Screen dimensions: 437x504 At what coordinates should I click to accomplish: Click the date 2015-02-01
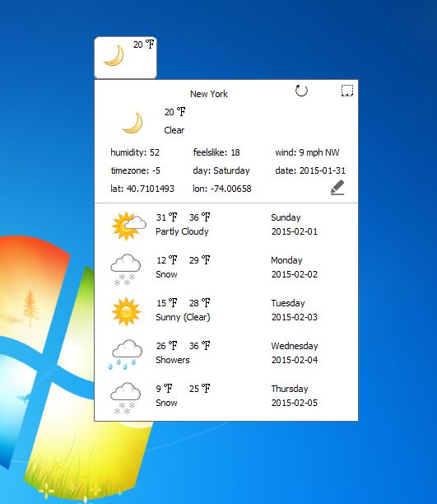pos(295,231)
